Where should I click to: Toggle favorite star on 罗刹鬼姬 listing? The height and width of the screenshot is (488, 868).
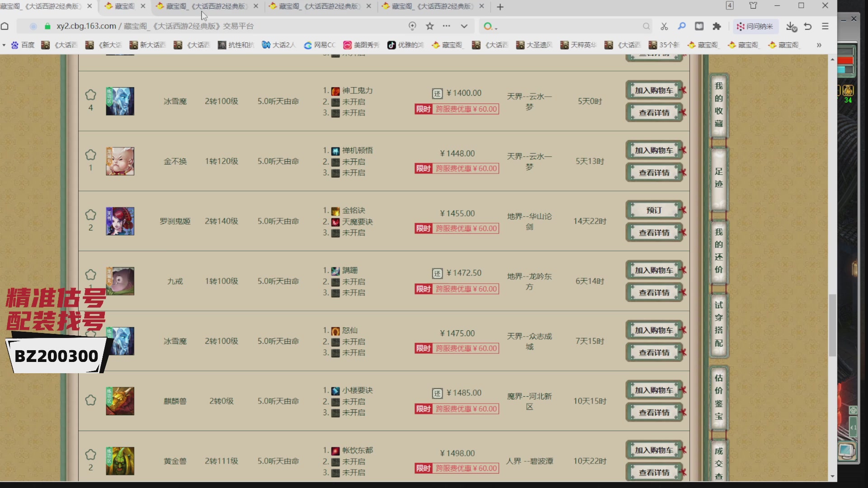tap(90, 215)
